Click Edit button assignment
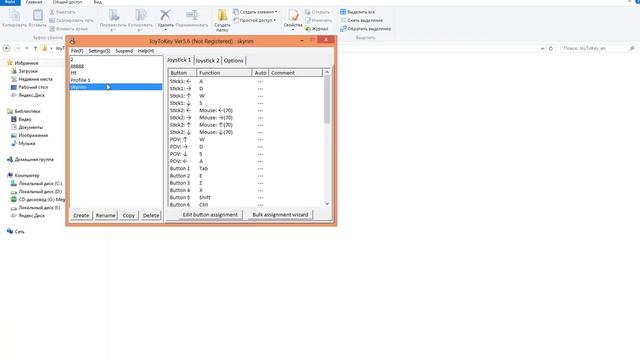This screenshot has width=640, height=360. [x=210, y=215]
